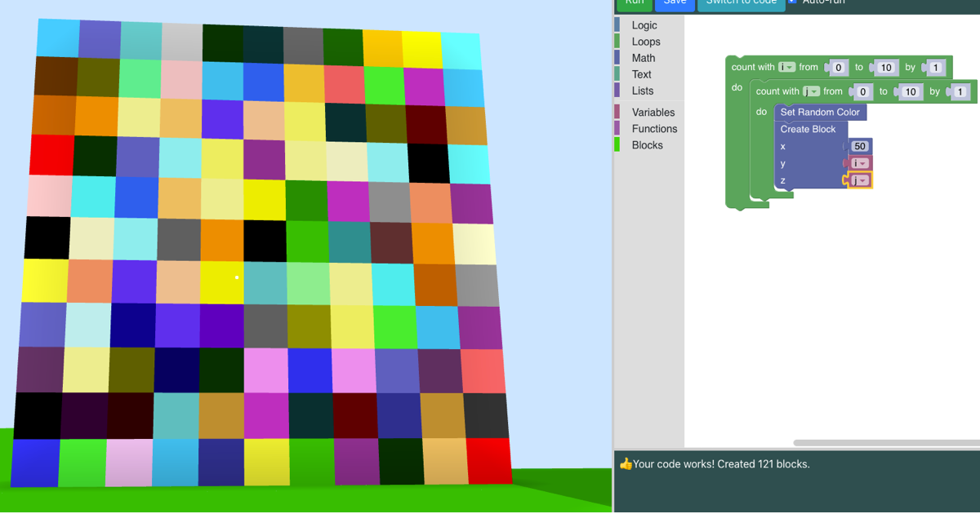
Task: Select the Logic category icon in the toolbox
Action: click(x=641, y=25)
